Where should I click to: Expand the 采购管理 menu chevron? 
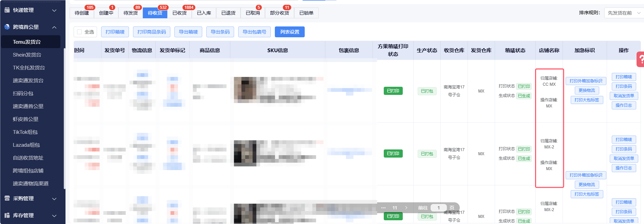54,199
